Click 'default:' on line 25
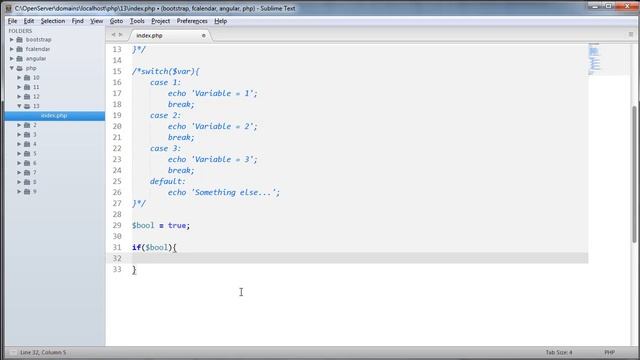Image resolution: width=640 pixels, height=360 pixels. pos(167,181)
